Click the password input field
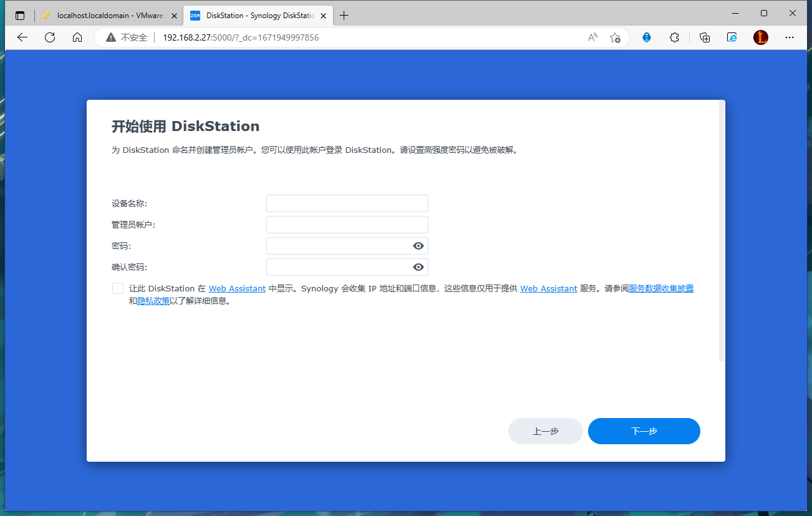 pyautogui.click(x=347, y=246)
